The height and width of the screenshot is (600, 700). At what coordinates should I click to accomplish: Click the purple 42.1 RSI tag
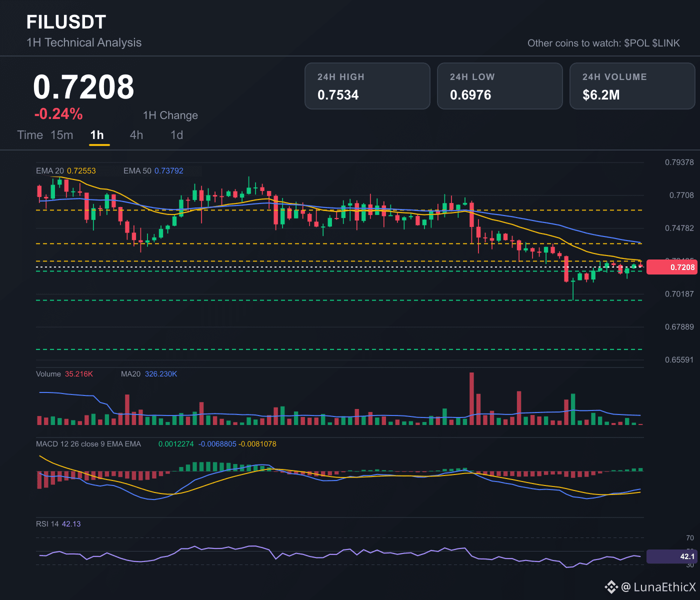click(671, 556)
